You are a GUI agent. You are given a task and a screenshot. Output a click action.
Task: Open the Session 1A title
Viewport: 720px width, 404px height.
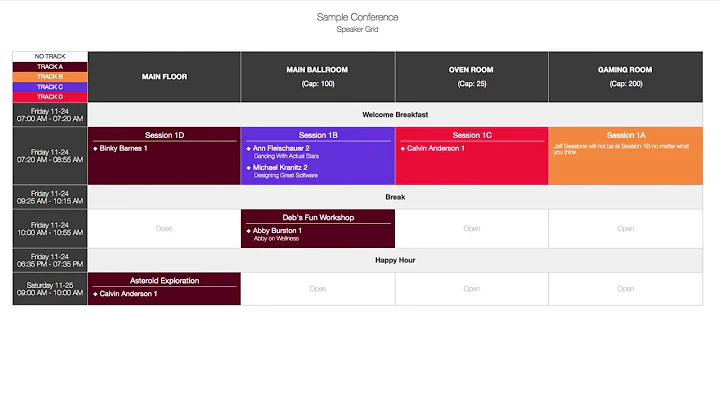[626, 135]
